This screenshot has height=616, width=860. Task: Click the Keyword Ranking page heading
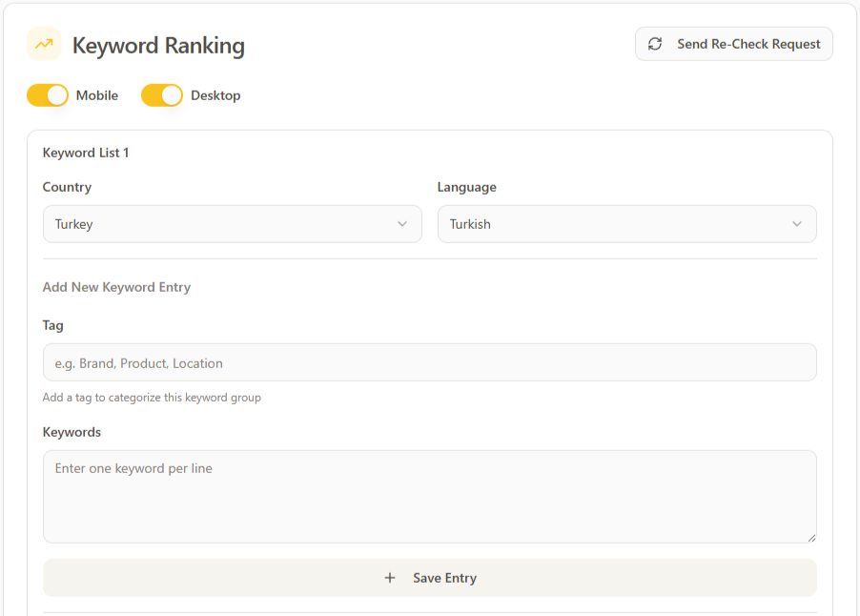pos(158,45)
